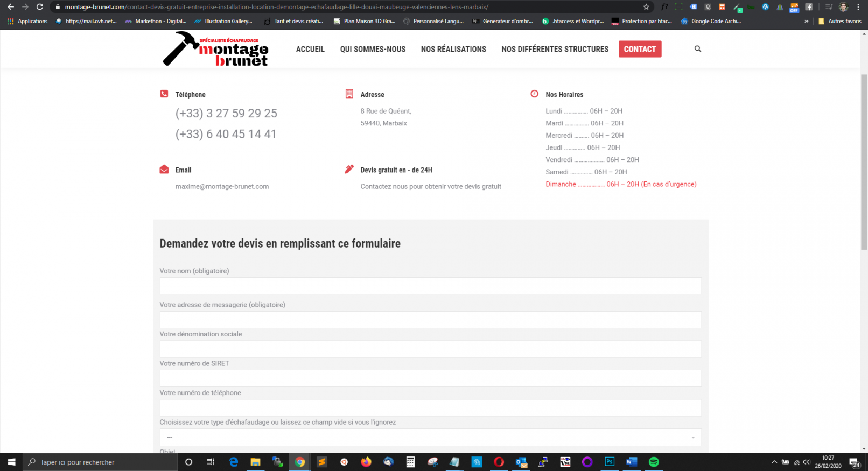Open the scaffolding type dropdown
Image resolution: width=868 pixels, height=471 pixels.
point(430,437)
